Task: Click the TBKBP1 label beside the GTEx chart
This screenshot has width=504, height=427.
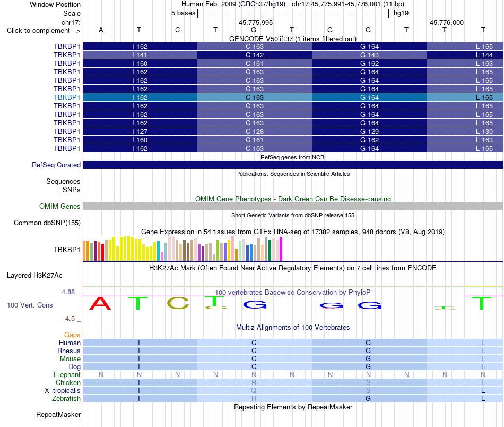Action: (67, 250)
